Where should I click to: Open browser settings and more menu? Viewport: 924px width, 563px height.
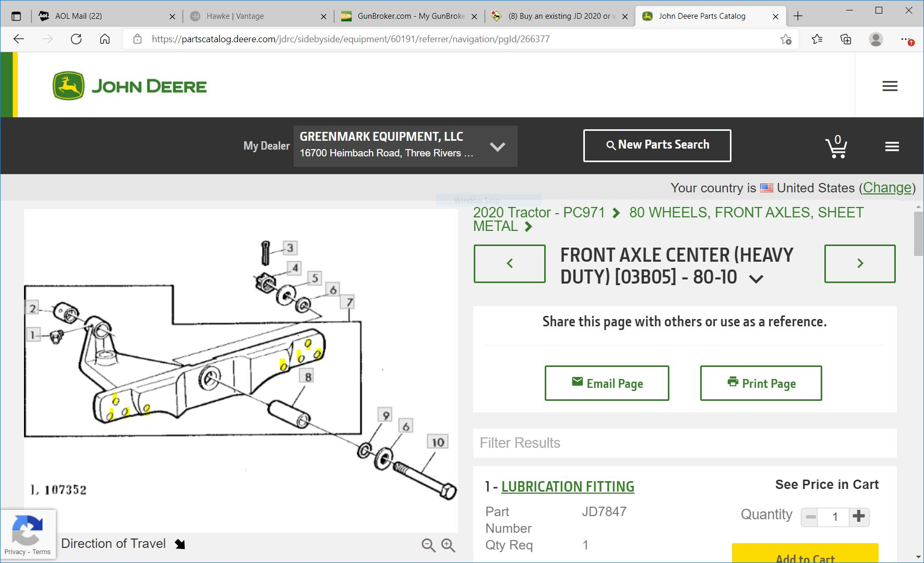[x=907, y=39]
